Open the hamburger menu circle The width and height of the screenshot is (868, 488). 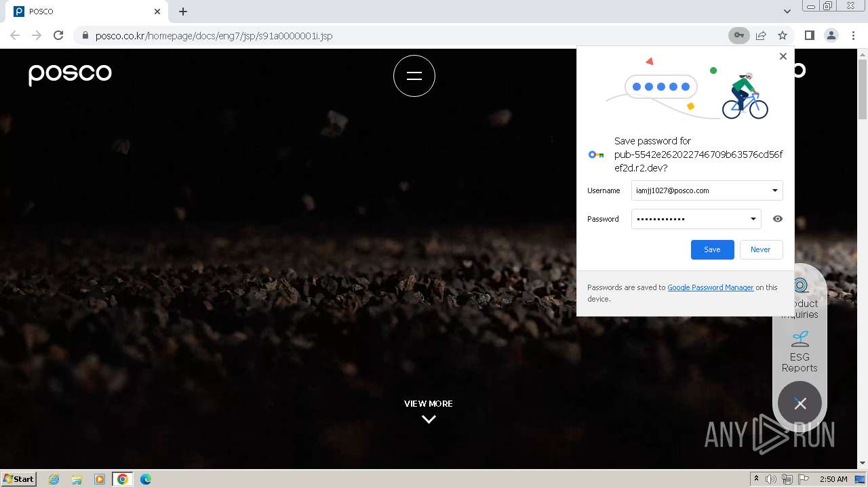414,76
